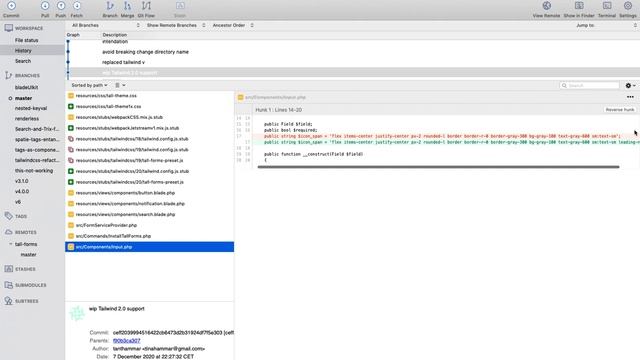The image size is (640, 360).
Task: Select the master branch under Branches
Action: pos(23,98)
